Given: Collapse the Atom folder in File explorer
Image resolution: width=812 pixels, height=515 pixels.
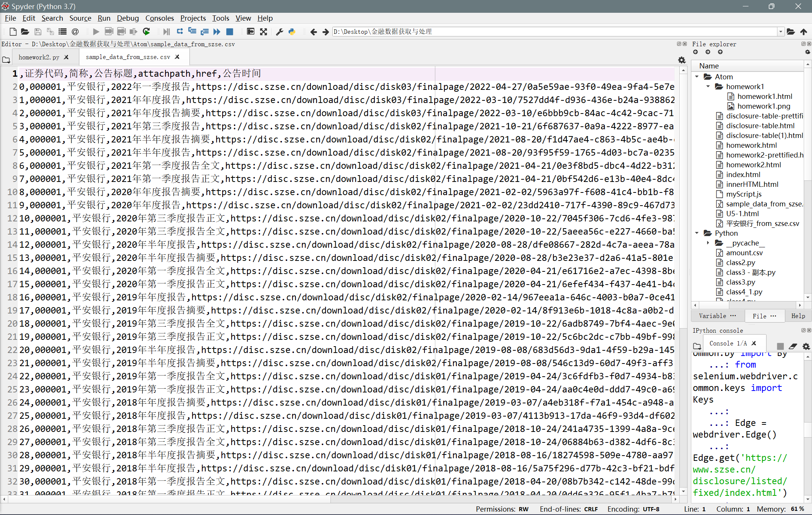Looking at the screenshot, I should coord(697,77).
